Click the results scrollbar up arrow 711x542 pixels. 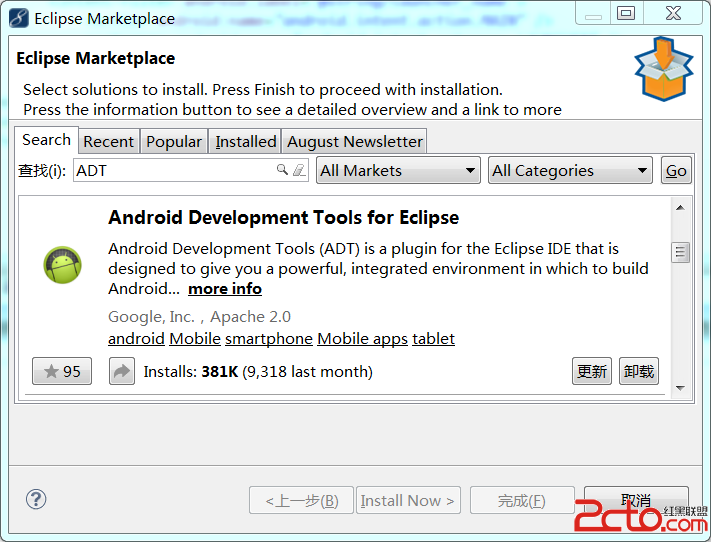[680, 208]
